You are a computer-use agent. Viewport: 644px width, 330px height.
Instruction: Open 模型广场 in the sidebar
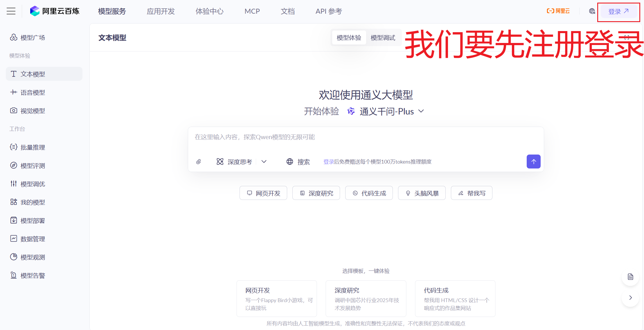point(33,37)
